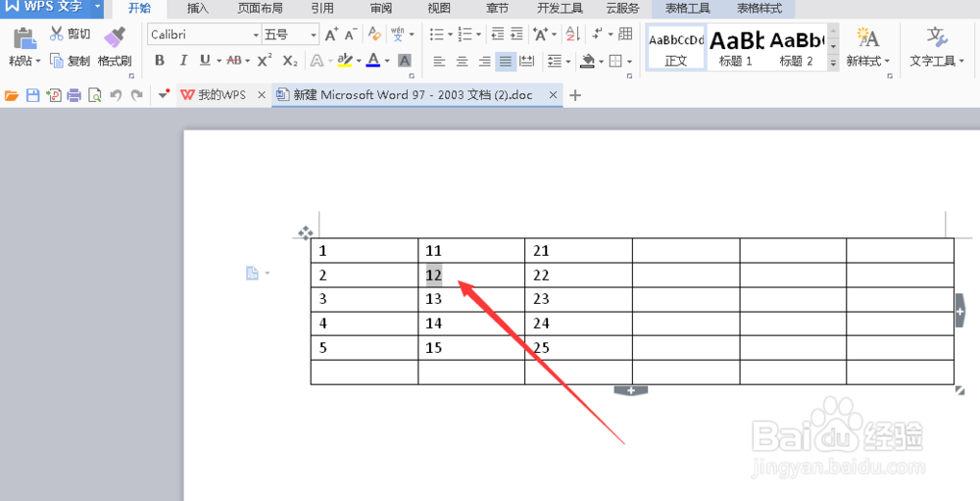Open the 文字工具 text tools menu
This screenshot has height=501, width=980.
pos(937,62)
